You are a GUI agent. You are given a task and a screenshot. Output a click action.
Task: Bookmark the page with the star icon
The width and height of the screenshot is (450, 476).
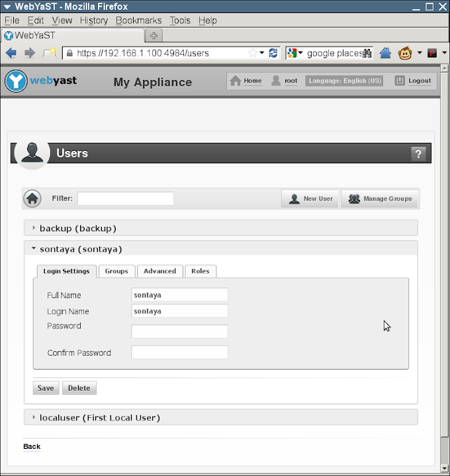(253, 53)
